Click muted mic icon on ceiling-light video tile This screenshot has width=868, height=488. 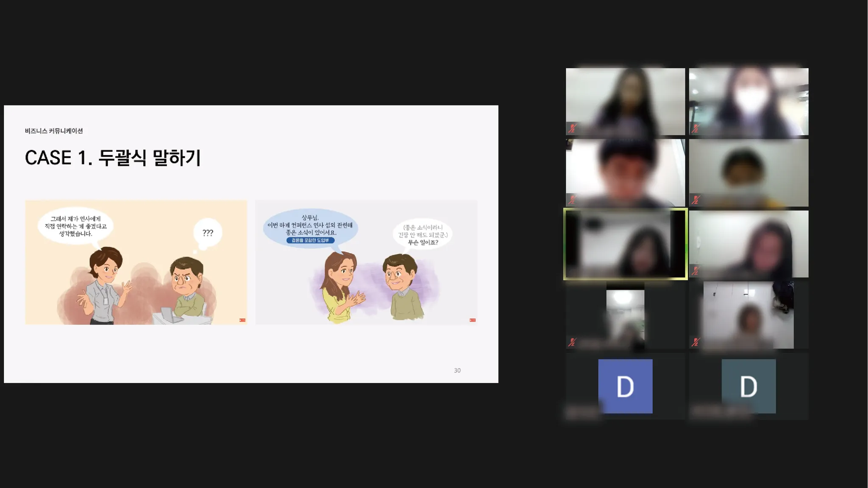pyautogui.click(x=572, y=342)
